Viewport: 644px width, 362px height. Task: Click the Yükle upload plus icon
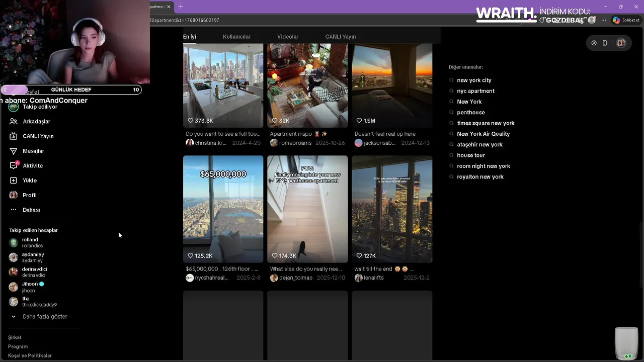[14, 180]
